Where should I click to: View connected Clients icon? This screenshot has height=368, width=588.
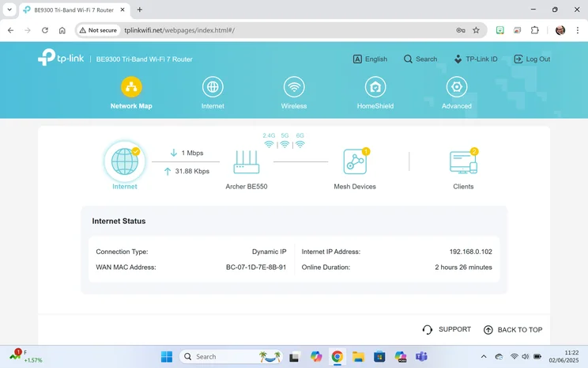[x=462, y=161]
